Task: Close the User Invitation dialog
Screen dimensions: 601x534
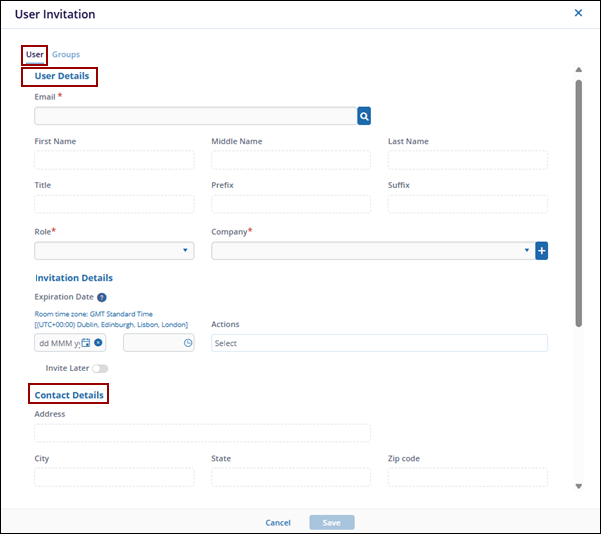Action: pyautogui.click(x=578, y=13)
